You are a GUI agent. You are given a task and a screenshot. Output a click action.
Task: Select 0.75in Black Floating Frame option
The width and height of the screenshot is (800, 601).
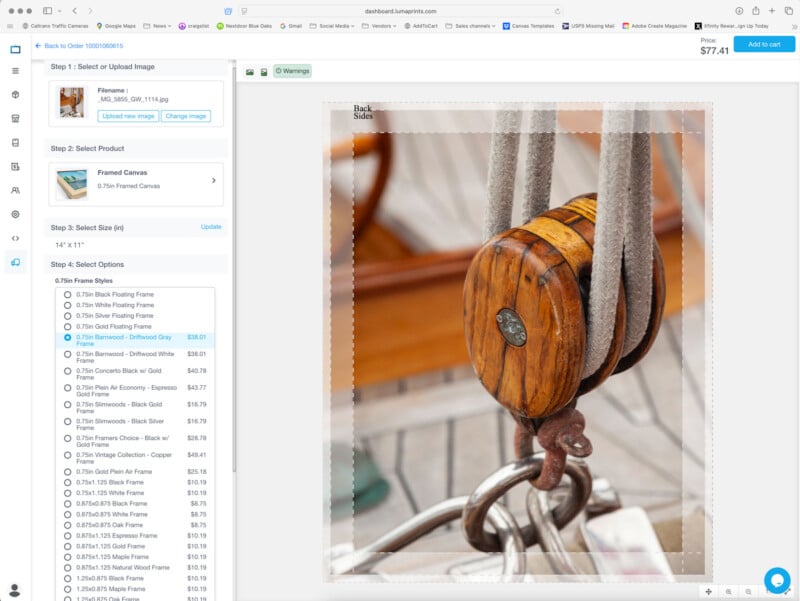coord(68,294)
